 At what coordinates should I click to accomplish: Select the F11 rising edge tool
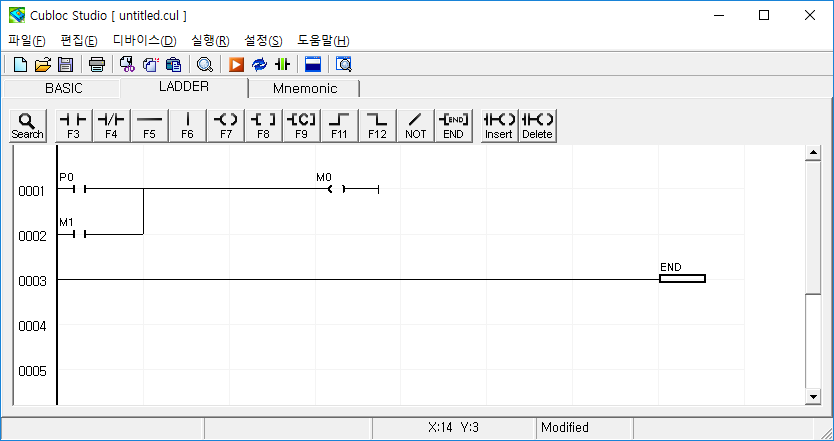(x=339, y=125)
